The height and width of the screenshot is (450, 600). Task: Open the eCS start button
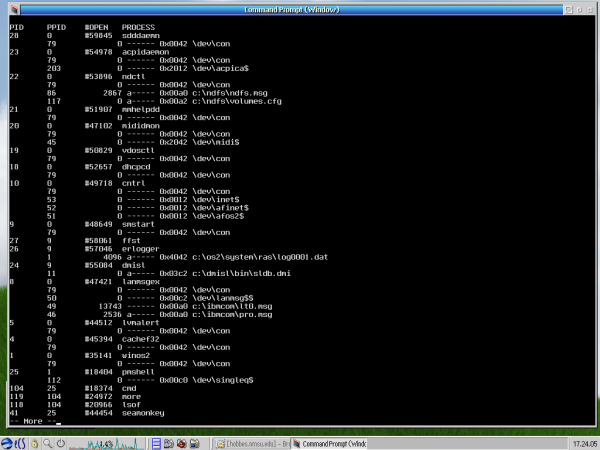[x=14, y=443]
